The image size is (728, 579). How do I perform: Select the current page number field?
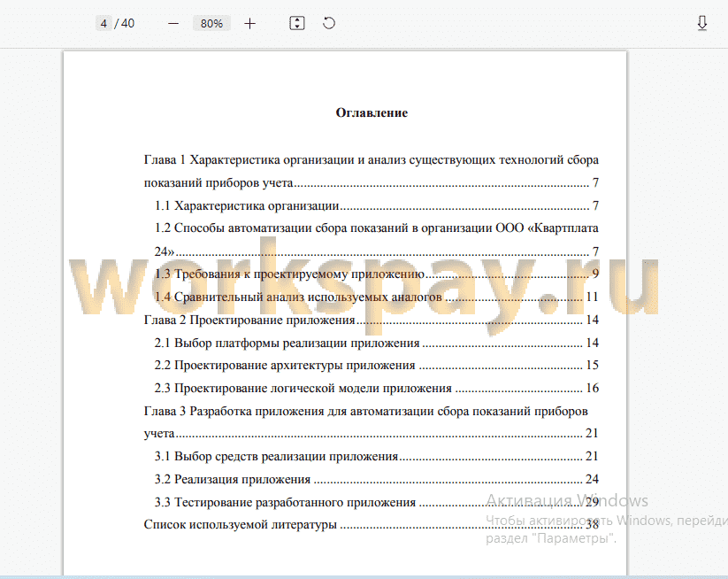tap(103, 23)
